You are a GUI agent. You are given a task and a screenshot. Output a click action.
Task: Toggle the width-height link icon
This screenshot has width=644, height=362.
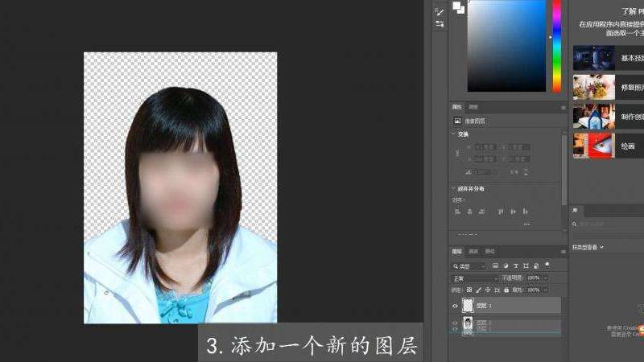pyautogui.click(x=457, y=153)
